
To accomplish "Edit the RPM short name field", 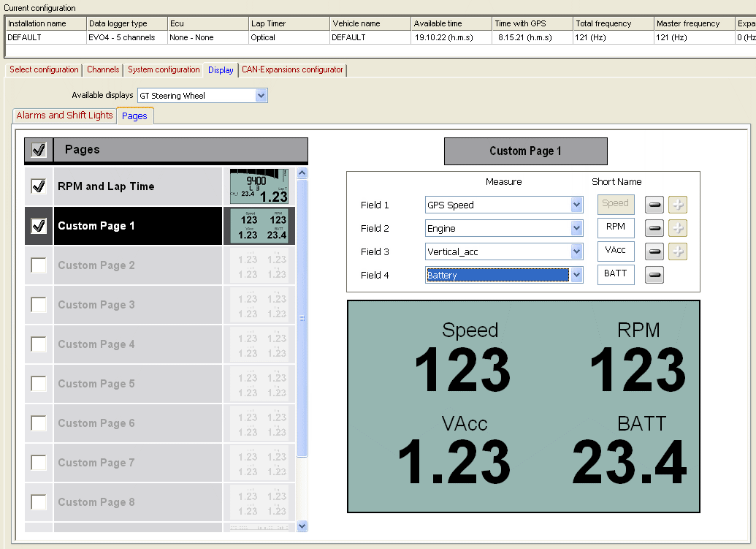I will 616,227.
